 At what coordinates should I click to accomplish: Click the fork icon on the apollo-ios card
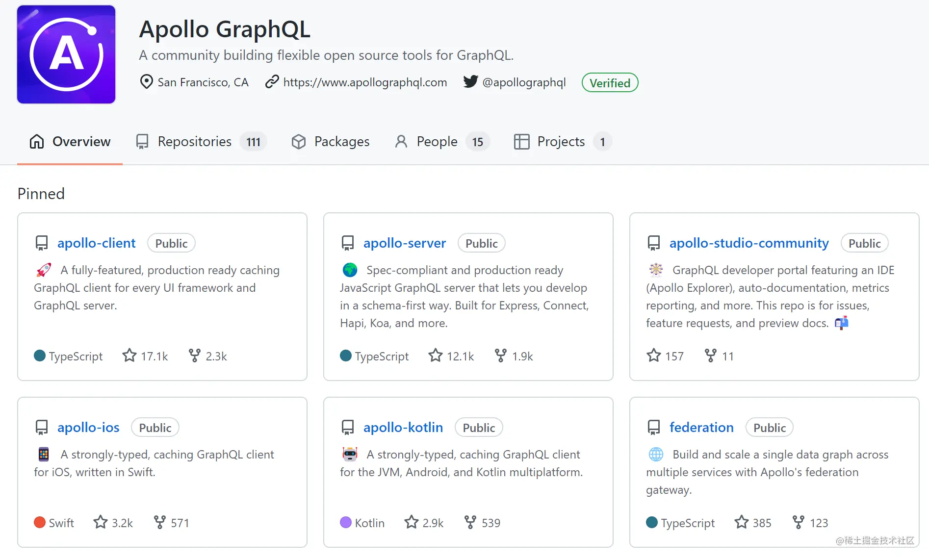point(160,522)
